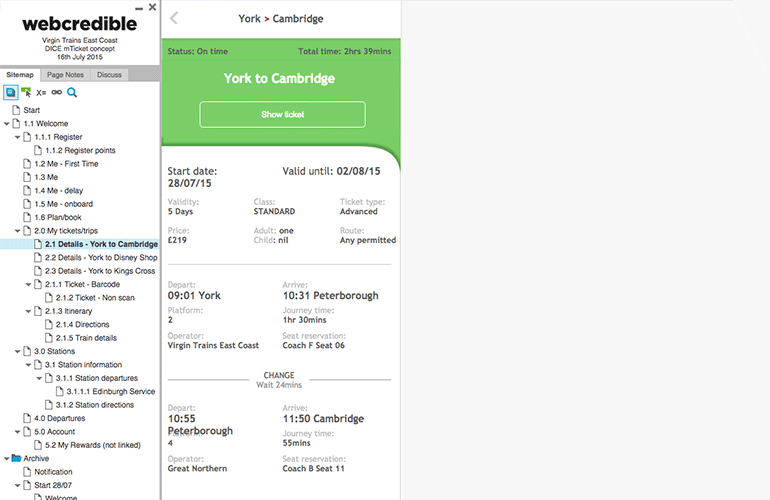The width and height of the screenshot is (770, 500).
Task: Toggle the highlight interactive elements icon
Action: click(26, 92)
